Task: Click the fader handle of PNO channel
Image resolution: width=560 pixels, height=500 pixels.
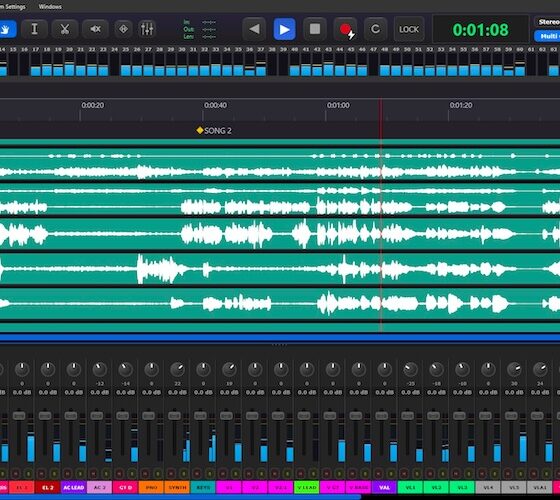Action: [x=148, y=416]
